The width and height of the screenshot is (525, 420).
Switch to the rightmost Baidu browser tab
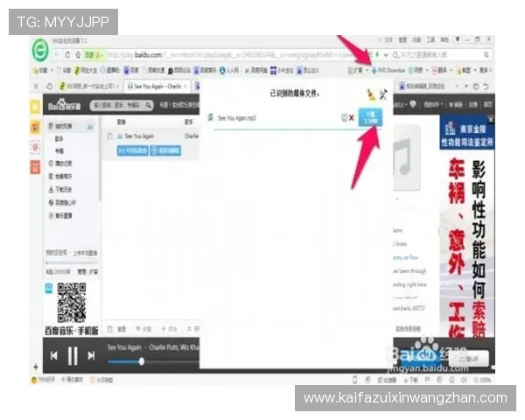[426, 87]
